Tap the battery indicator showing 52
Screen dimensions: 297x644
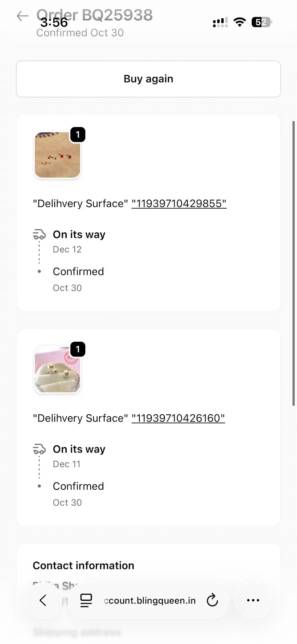pos(262,22)
